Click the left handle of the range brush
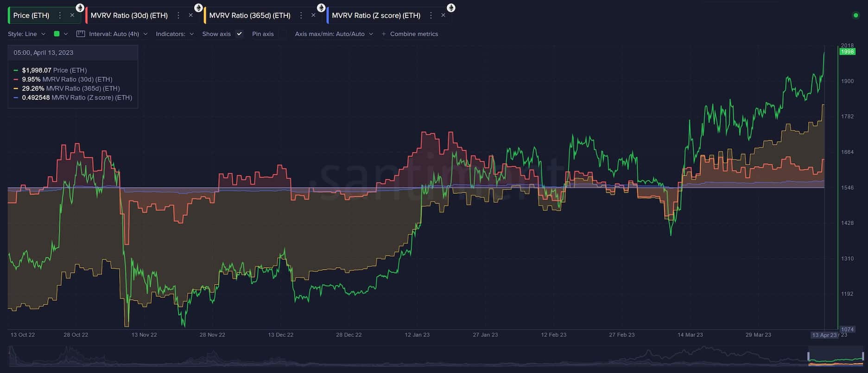 808,356
